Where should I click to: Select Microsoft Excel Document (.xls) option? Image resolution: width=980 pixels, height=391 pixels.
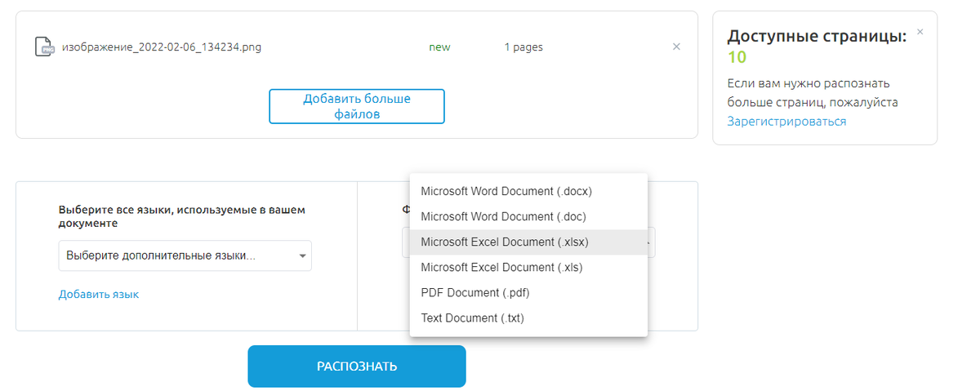pos(528,267)
